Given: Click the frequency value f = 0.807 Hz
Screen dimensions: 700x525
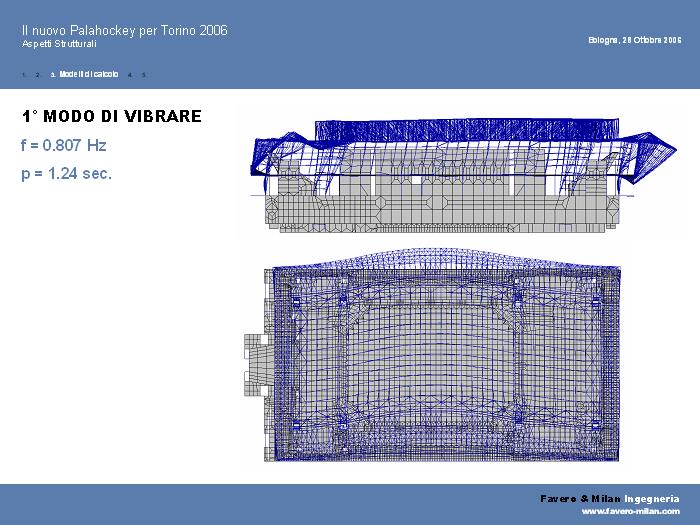Looking at the screenshot, I should click(x=63, y=146).
